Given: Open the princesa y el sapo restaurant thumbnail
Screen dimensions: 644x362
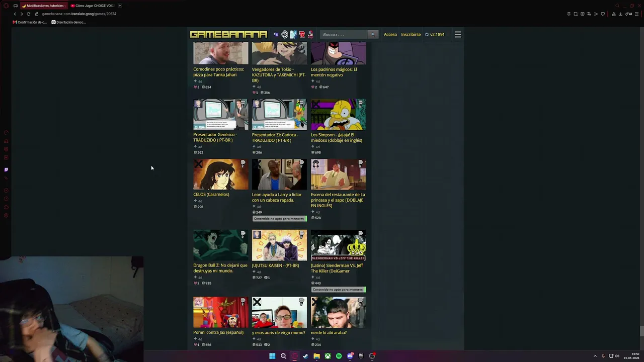Looking at the screenshot, I should [338, 174].
